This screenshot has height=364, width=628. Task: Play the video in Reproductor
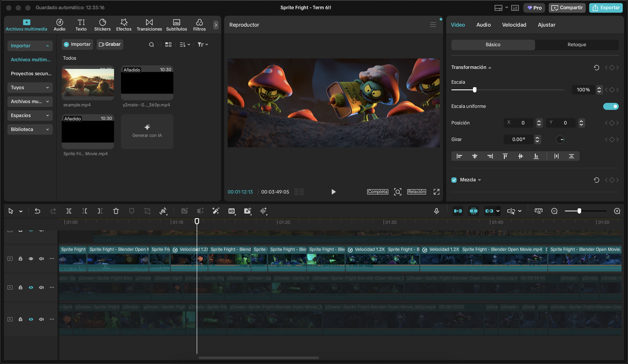point(333,192)
